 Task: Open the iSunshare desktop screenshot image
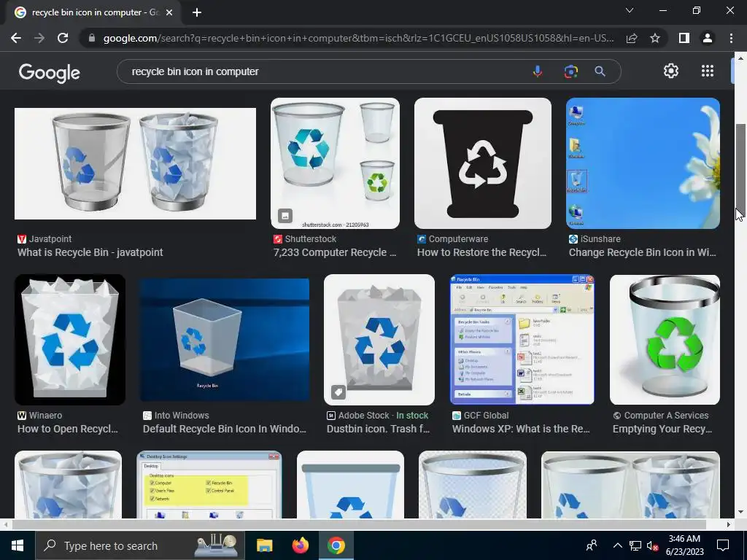643,163
